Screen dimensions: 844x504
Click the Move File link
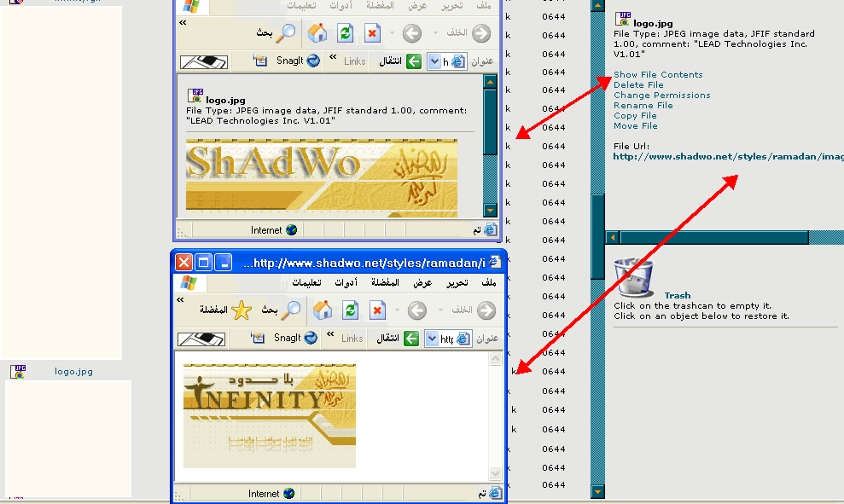[x=636, y=126]
